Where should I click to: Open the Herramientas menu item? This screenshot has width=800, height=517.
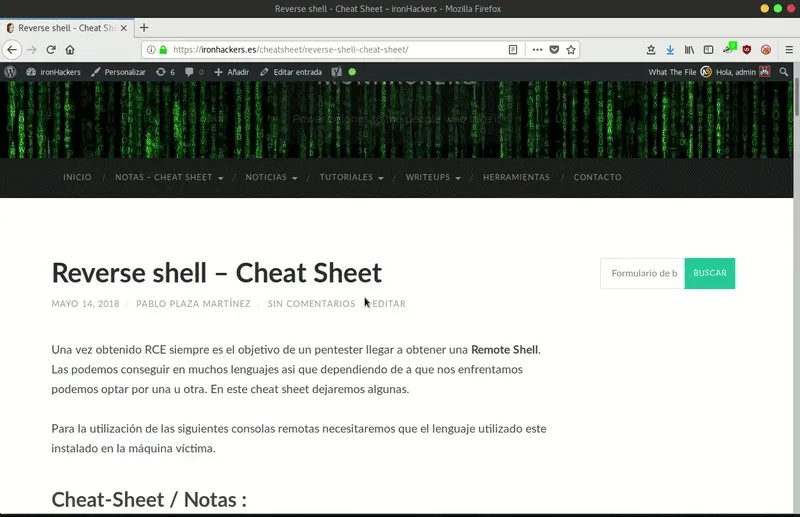tap(516, 177)
